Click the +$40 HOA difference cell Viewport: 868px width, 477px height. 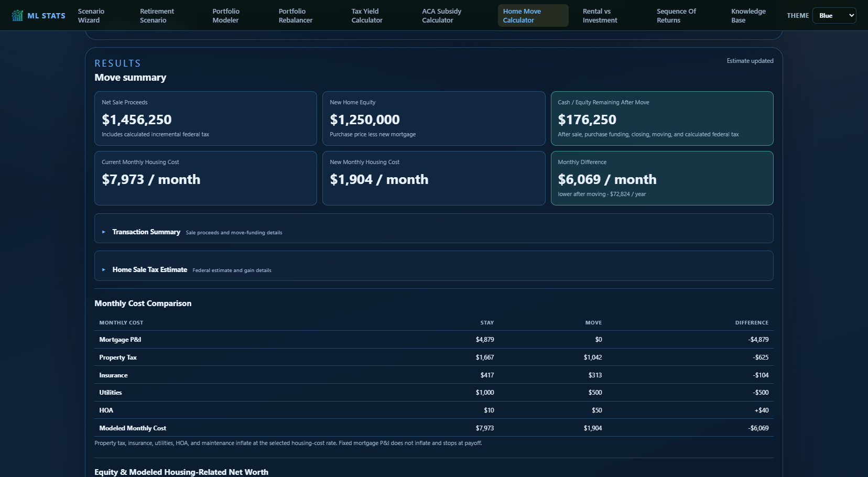tap(762, 410)
